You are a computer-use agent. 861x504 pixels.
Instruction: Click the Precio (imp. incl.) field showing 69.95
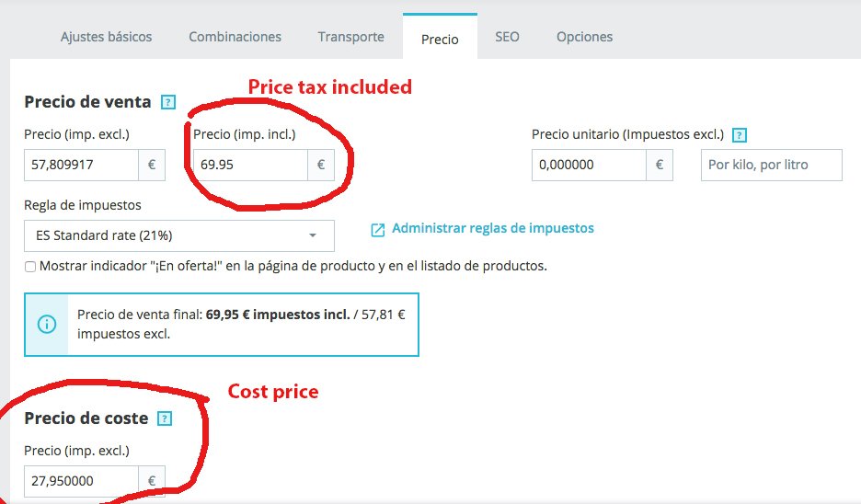point(250,165)
